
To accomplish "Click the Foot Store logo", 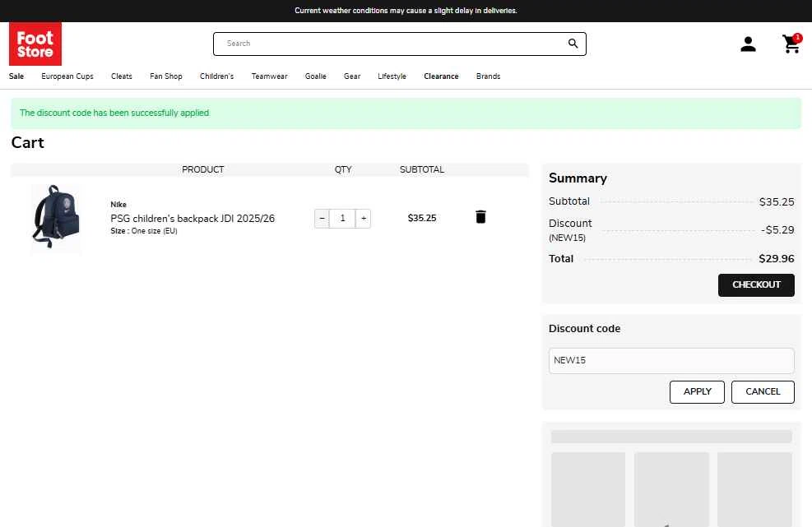I will tap(35, 44).
